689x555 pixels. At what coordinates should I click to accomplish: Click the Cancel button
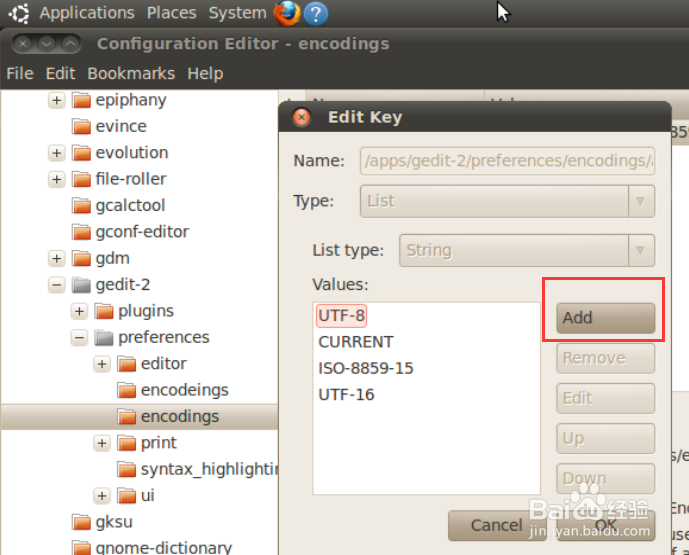pyautogui.click(x=497, y=525)
